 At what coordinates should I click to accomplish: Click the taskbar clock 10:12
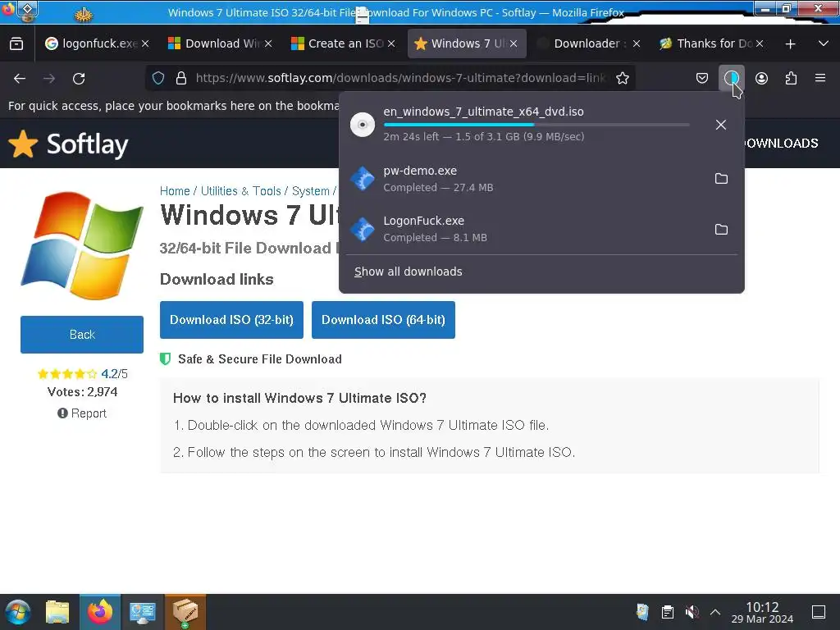[x=762, y=612]
